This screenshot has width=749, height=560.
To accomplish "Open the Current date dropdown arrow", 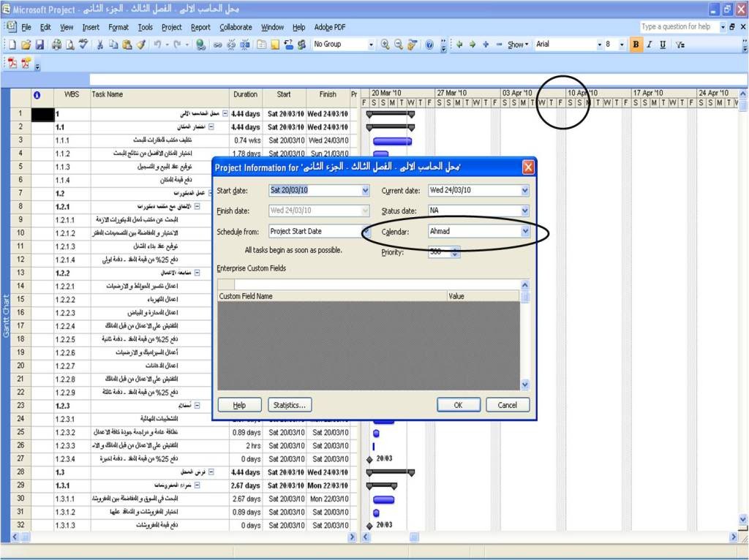I will click(x=525, y=191).
